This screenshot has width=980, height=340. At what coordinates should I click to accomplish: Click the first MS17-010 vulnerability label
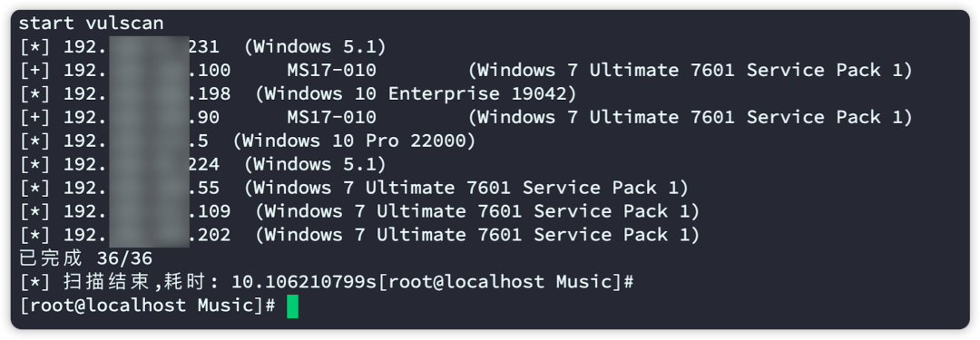pos(332,70)
